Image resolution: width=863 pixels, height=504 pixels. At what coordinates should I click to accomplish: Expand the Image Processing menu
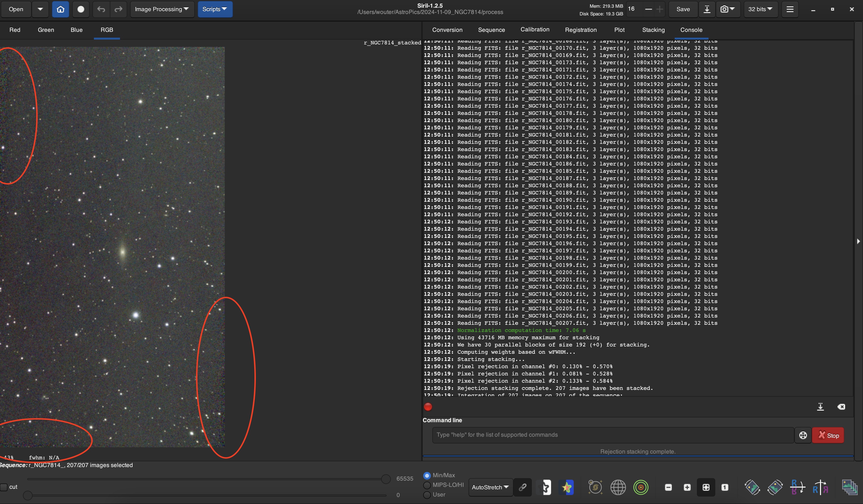[x=162, y=9]
